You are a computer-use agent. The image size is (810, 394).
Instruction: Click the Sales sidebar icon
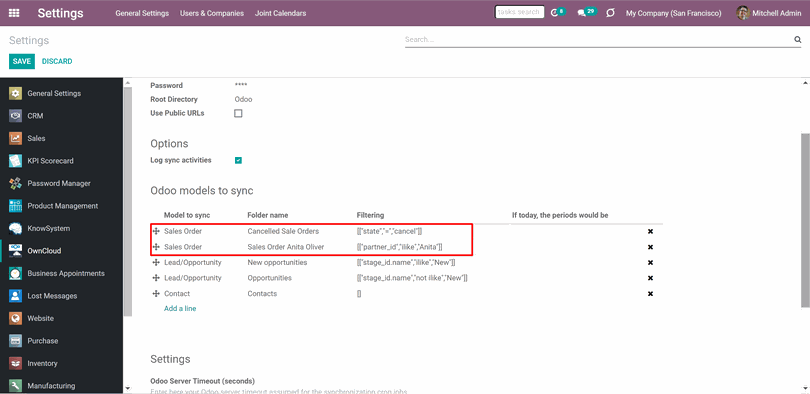pos(15,138)
